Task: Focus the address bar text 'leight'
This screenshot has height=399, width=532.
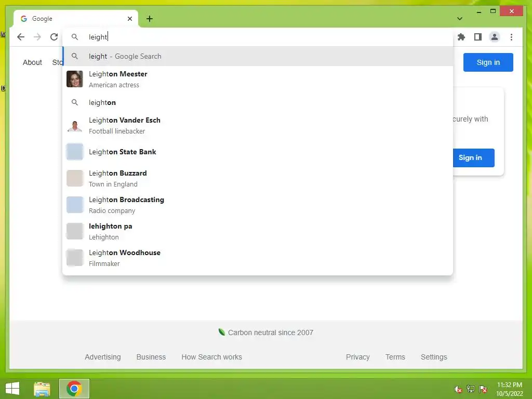Action: [98, 37]
